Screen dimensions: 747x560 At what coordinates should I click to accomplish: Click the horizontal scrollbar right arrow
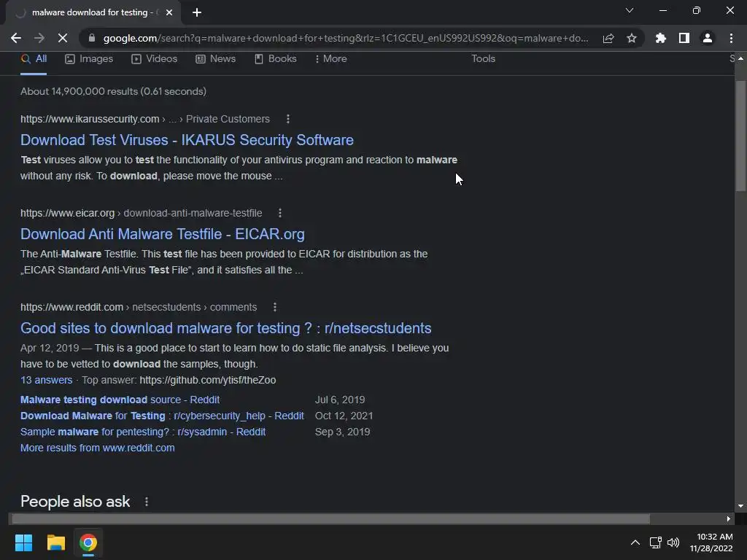click(x=729, y=518)
